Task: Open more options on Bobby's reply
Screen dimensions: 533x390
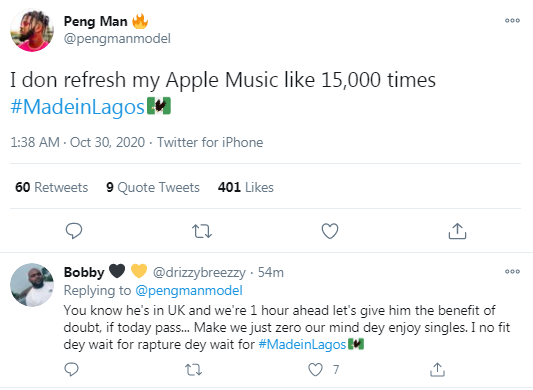Action: pyautogui.click(x=512, y=271)
